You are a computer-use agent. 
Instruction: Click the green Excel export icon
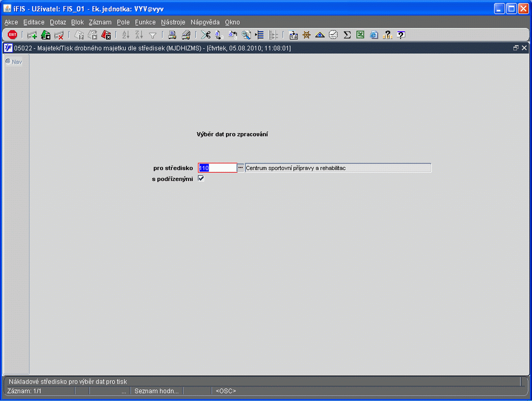point(360,35)
